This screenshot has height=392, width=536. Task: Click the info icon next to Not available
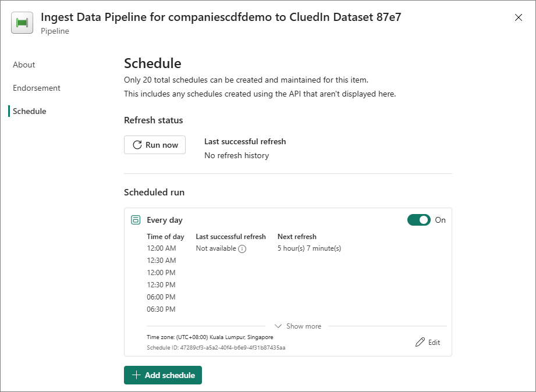(x=243, y=249)
